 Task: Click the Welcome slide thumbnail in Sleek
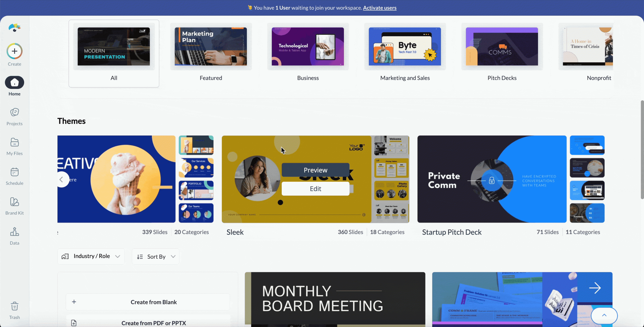[391, 145]
